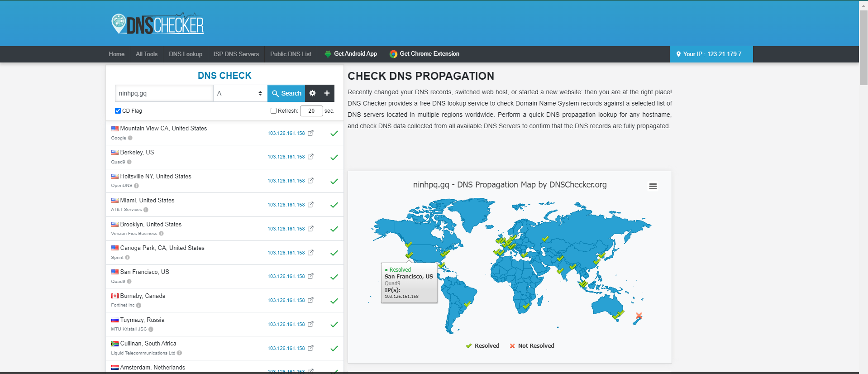Click Your IP 123.21.179.7 button

(711, 54)
